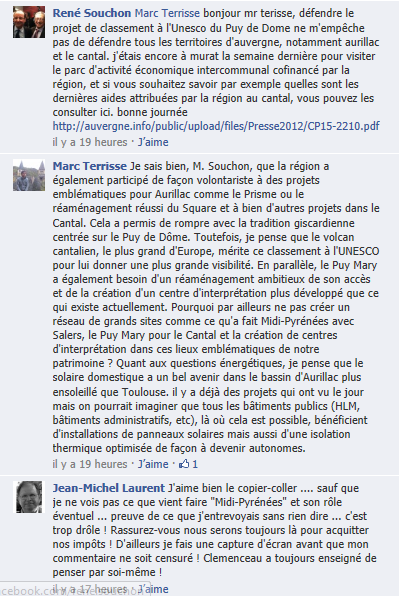
Task: Click René Souchon's author name
Action: click(92, 13)
